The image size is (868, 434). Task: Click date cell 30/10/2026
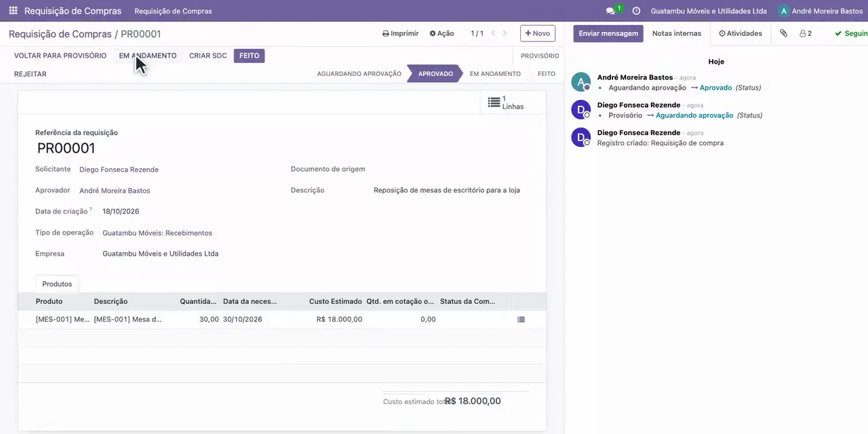coord(243,319)
